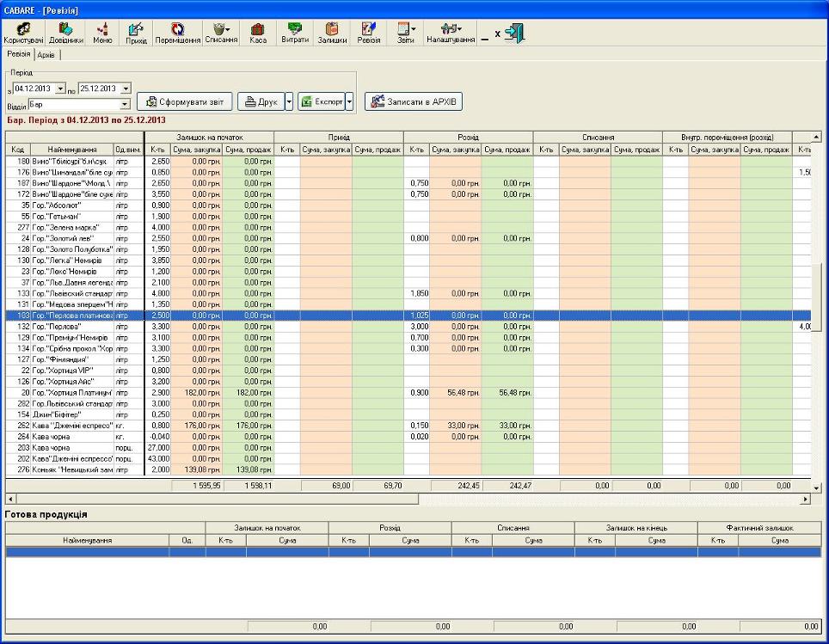Click Внутр. переміщення (розхід) group header

coord(728,138)
